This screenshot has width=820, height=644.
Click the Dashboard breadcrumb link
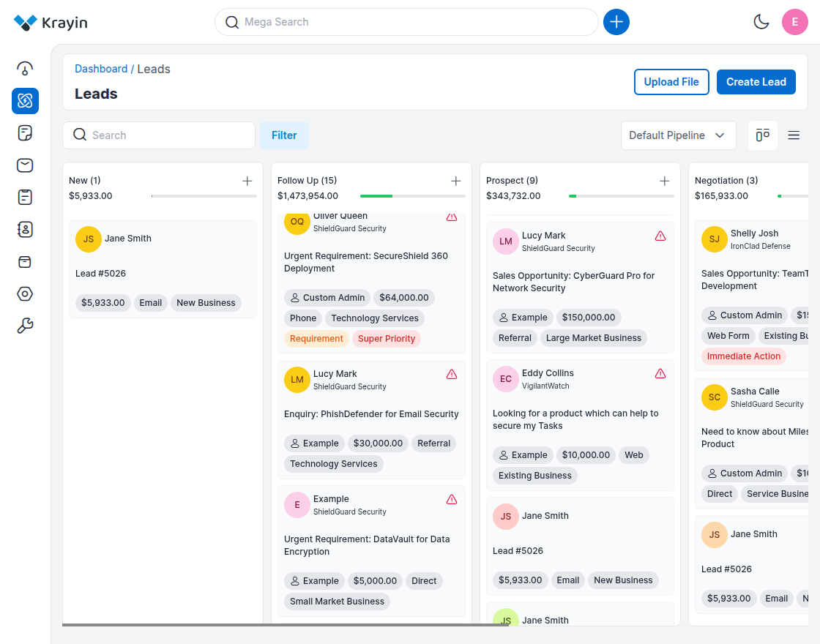pyautogui.click(x=101, y=69)
